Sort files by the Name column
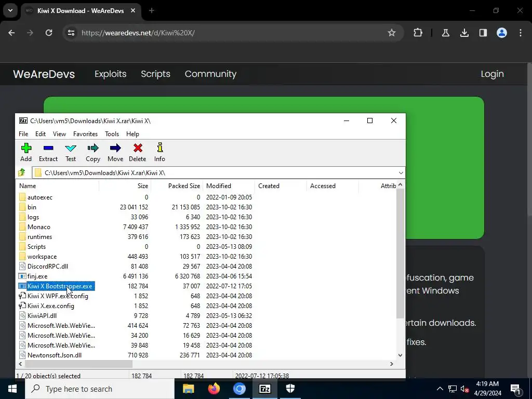This screenshot has width=532, height=399. point(58,186)
